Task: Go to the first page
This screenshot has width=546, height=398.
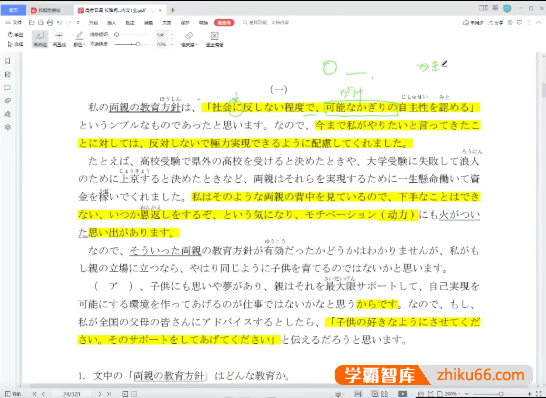Action: [x=34, y=394]
